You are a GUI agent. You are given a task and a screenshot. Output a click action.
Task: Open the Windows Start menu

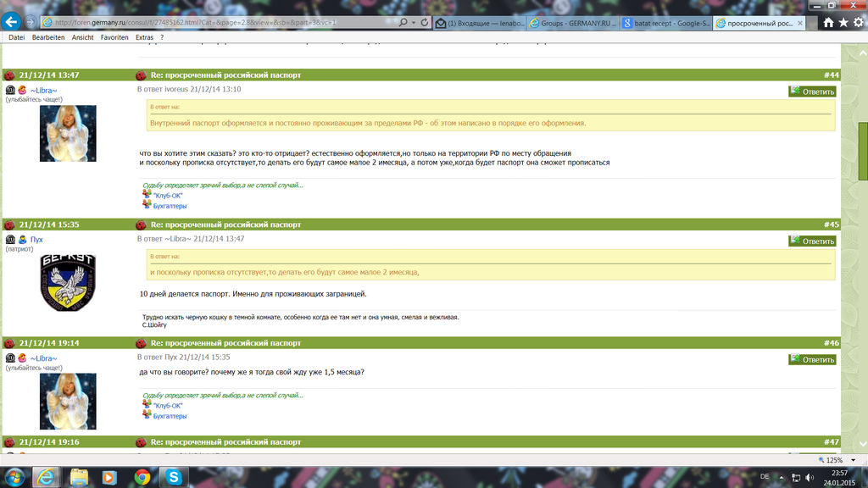14,476
